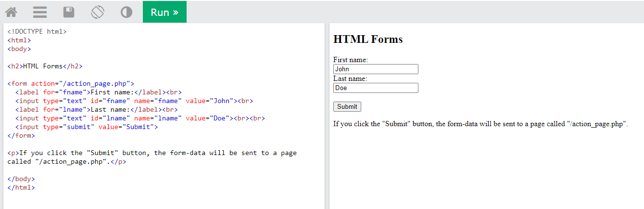The height and width of the screenshot is (209, 644).
Task: Change orientation with the rotate icon
Action: (98, 12)
